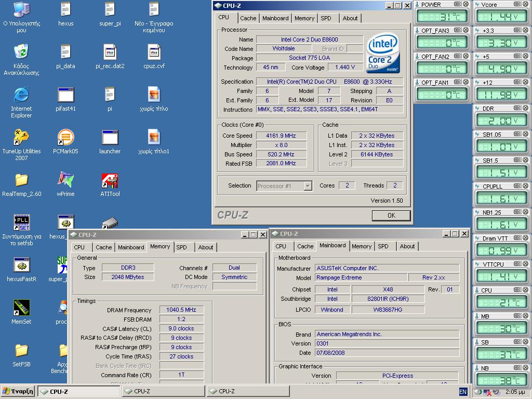Open the Start menu (Έναρξη)

(18, 392)
